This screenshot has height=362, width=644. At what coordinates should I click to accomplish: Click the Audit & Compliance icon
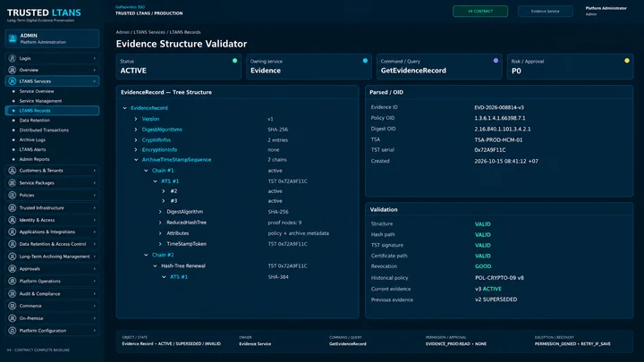[13, 293]
